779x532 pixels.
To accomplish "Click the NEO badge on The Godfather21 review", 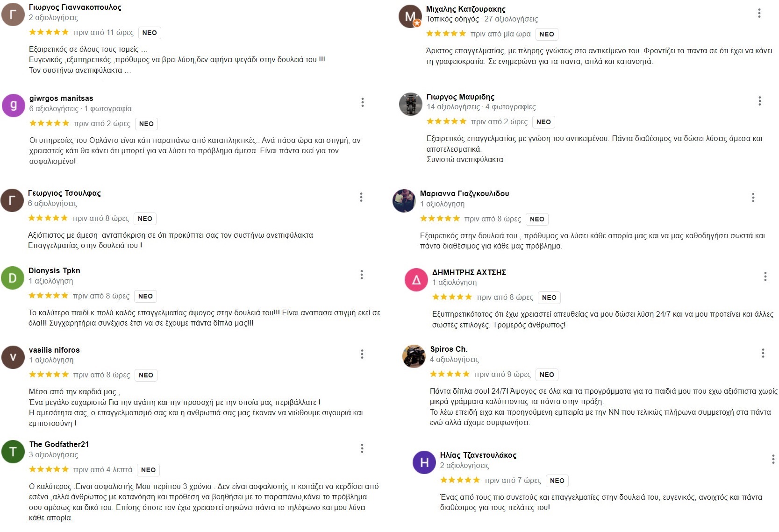I will click(148, 470).
